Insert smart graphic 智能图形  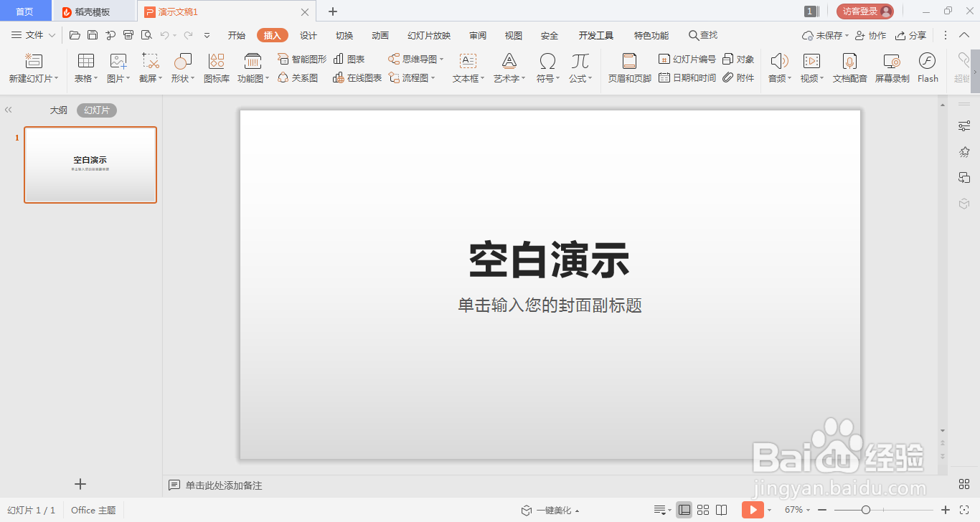click(302, 59)
